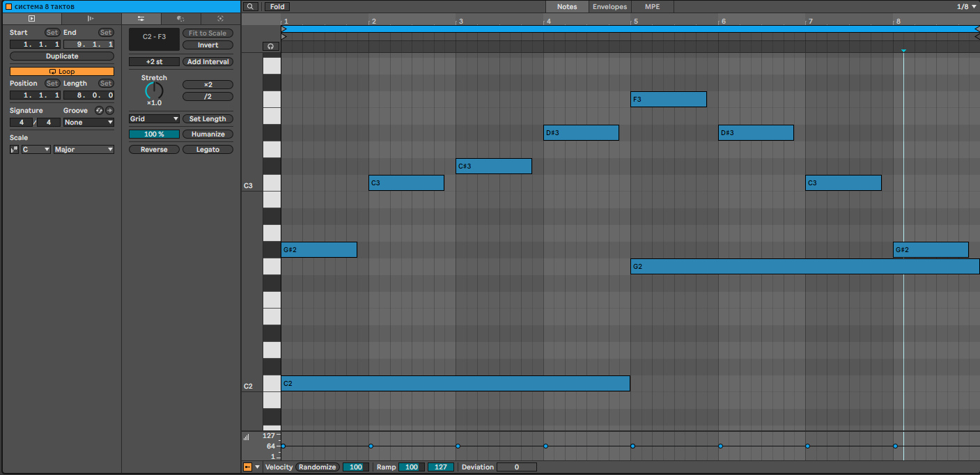Click the ×2 double tempo button

click(x=208, y=85)
